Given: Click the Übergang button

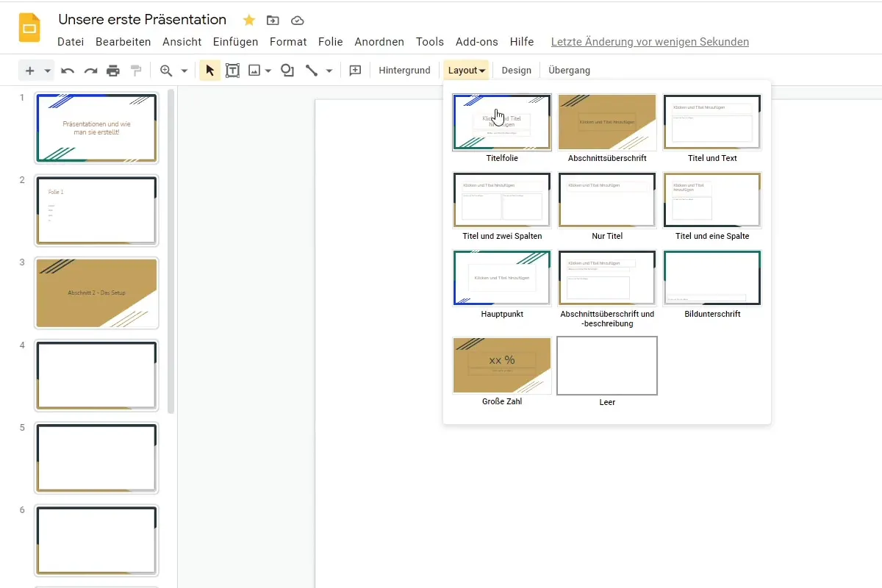Looking at the screenshot, I should (569, 71).
